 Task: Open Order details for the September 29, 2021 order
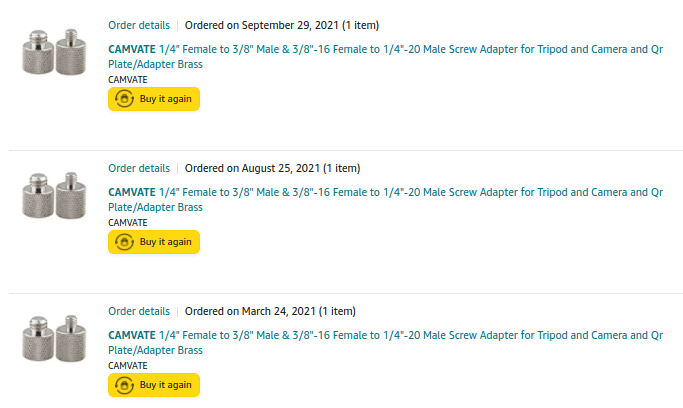139,25
